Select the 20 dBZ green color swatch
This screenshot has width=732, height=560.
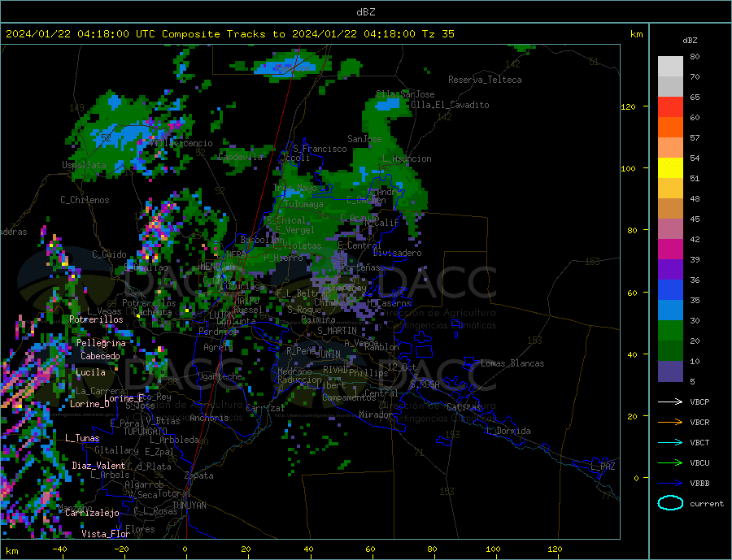[x=670, y=331]
